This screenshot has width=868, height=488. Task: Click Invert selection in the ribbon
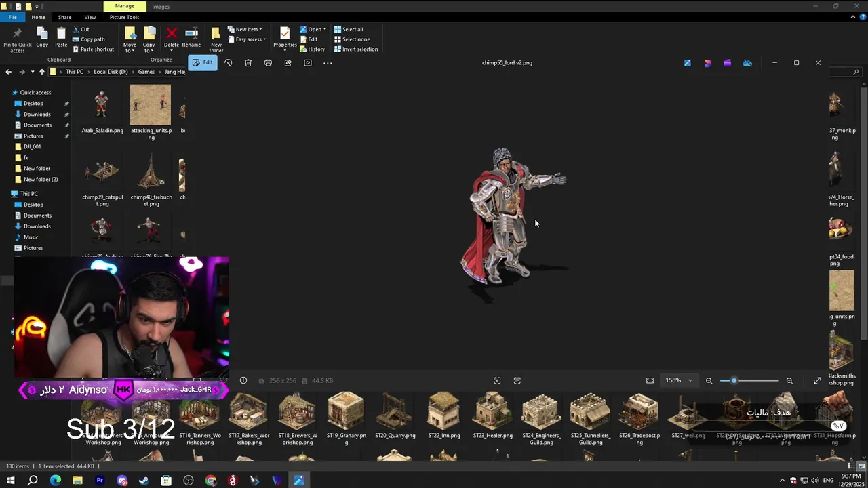click(x=356, y=49)
